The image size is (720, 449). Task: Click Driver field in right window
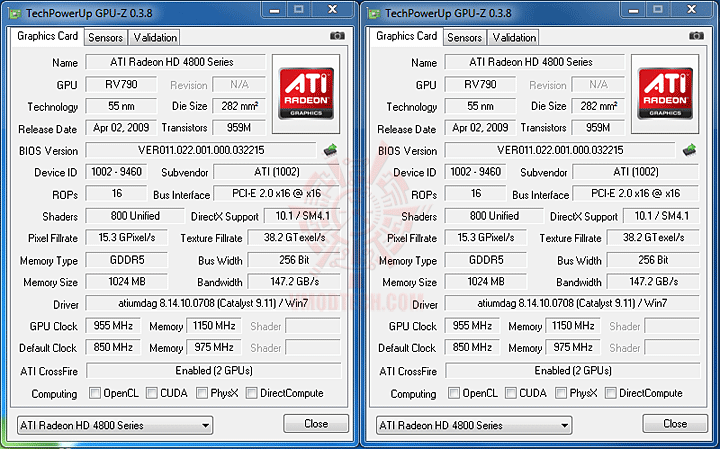[x=572, y=303]
